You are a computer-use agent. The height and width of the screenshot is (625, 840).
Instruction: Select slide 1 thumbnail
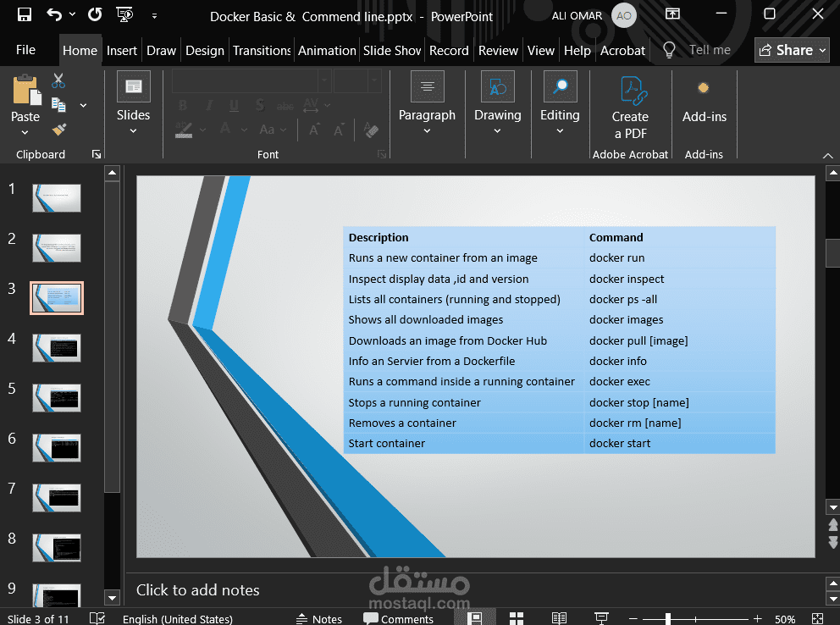coord(57,198)
